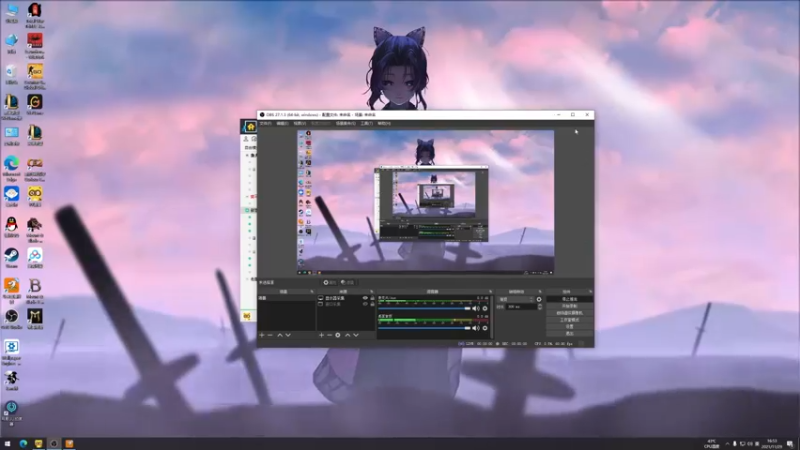Screen dimensions: 800x450
Task: Open settings gear for the desktop audio track
Action: coord(485,328)
